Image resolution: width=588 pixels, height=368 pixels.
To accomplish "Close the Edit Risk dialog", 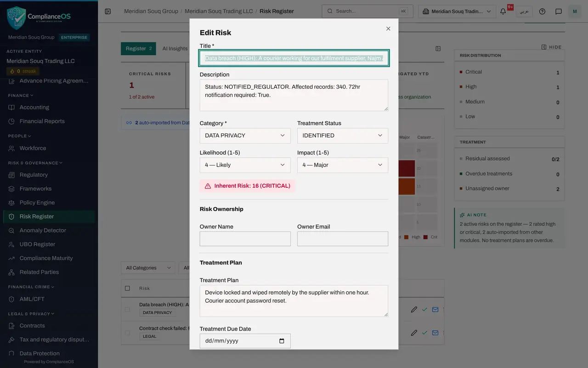I will pyautogui.click(x=388, y=29).
